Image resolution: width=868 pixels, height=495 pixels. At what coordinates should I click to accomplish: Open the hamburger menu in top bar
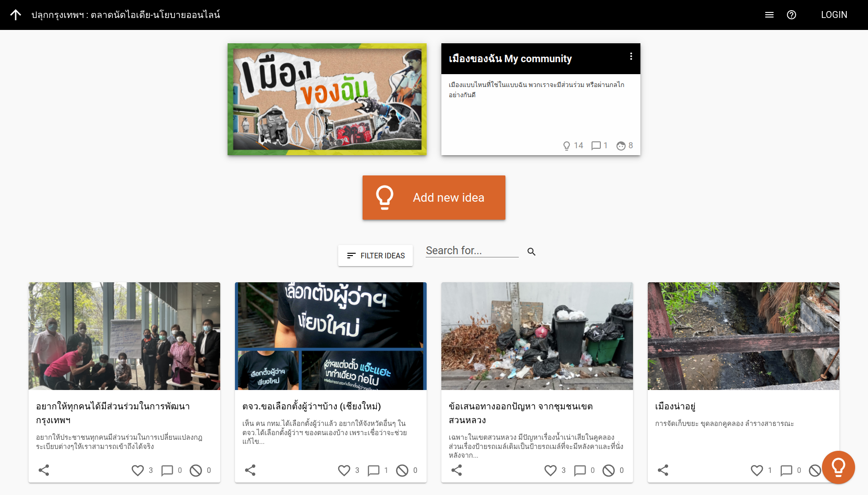(x=769, y=15)
